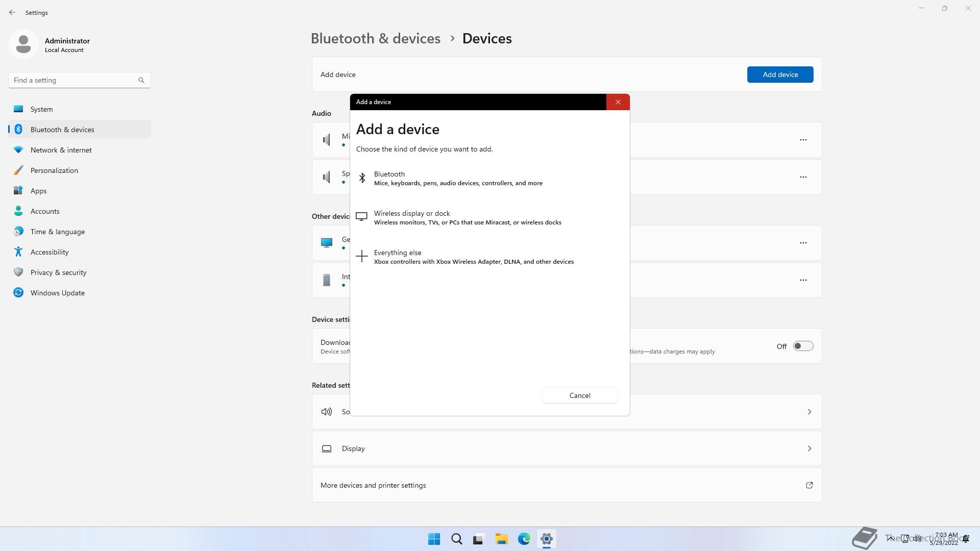Viewport: 980px width, 551px height.
Task: Open File Explorer from taskbar
Action: click(501, 539)
